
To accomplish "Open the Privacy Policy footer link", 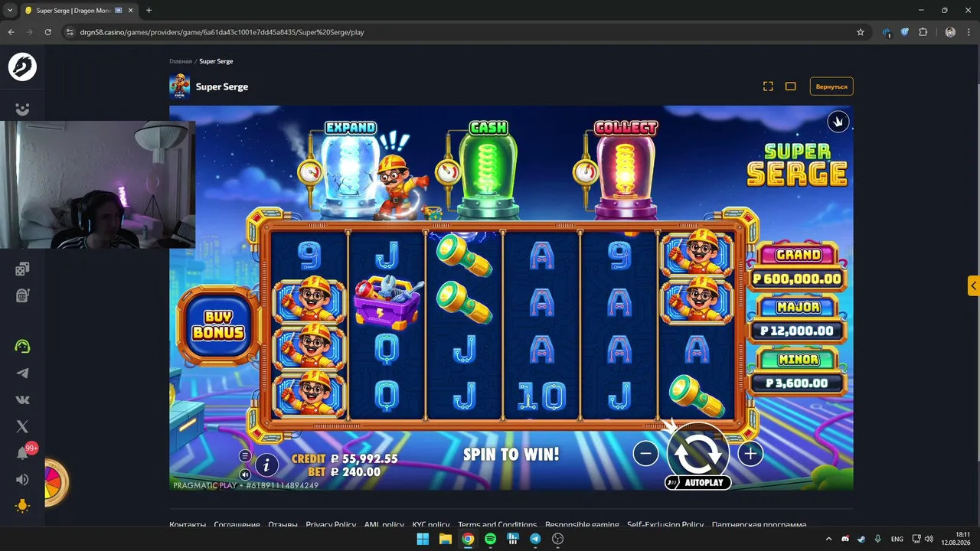I will pos(331,525).
